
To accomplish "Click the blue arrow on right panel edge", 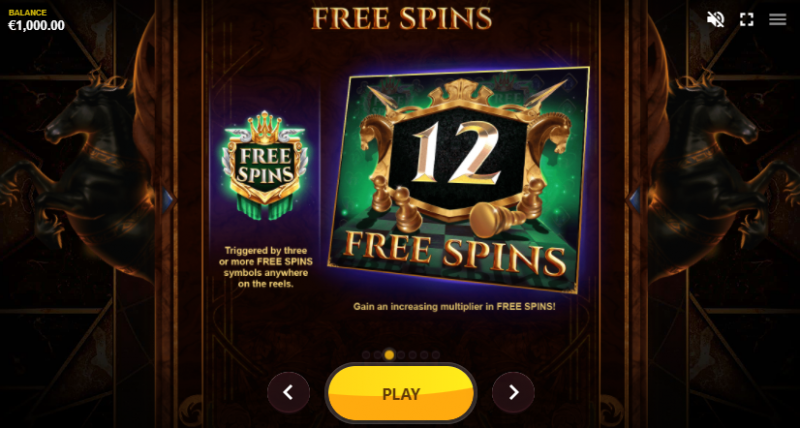I will 634,200.
